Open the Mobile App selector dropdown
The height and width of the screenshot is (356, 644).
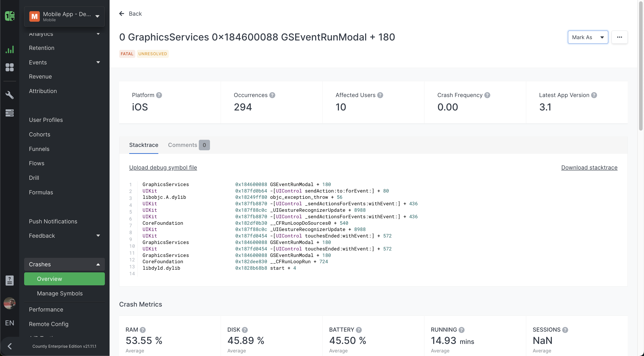64,17
